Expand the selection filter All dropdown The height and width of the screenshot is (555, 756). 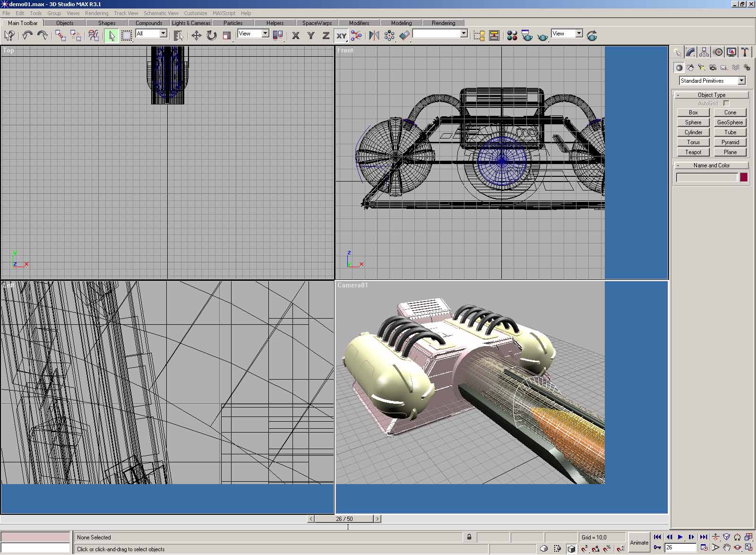coord(163,34)
